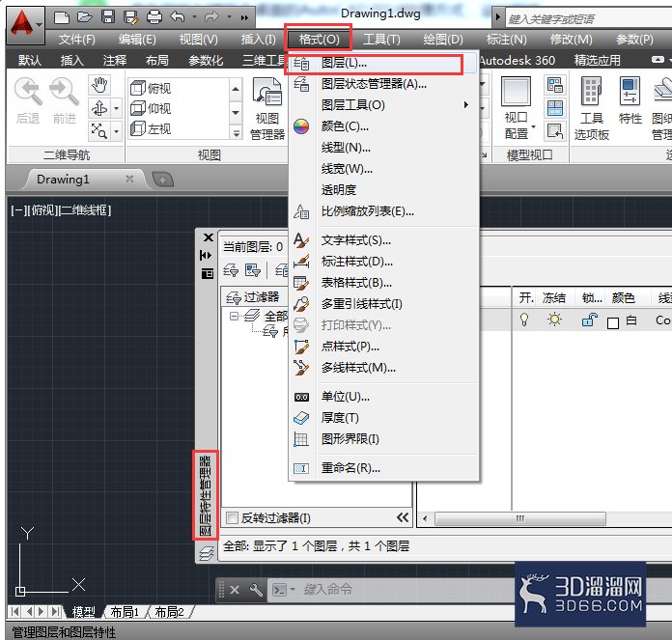Collapse the 全部 filter tree node
The width and height of the screenshot is (672, 640).
[234, 317]
